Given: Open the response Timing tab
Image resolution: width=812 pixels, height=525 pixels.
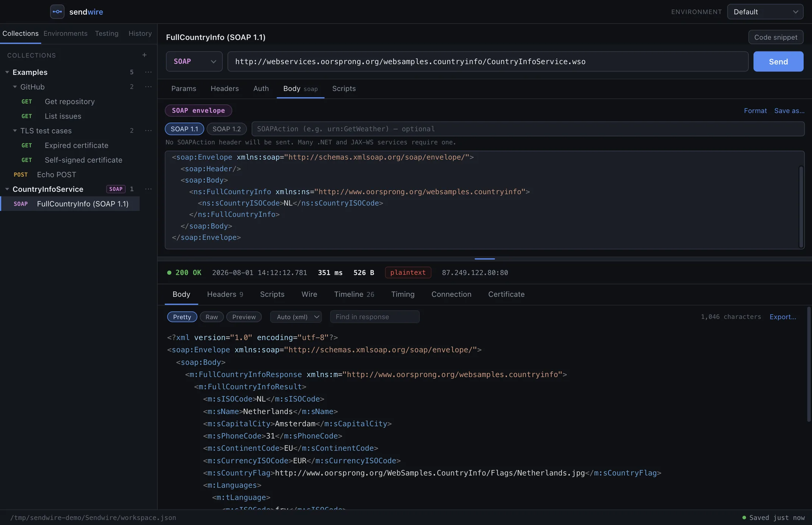Looking at the screenshot, I should pyautogui.click(x=403, y=294).
